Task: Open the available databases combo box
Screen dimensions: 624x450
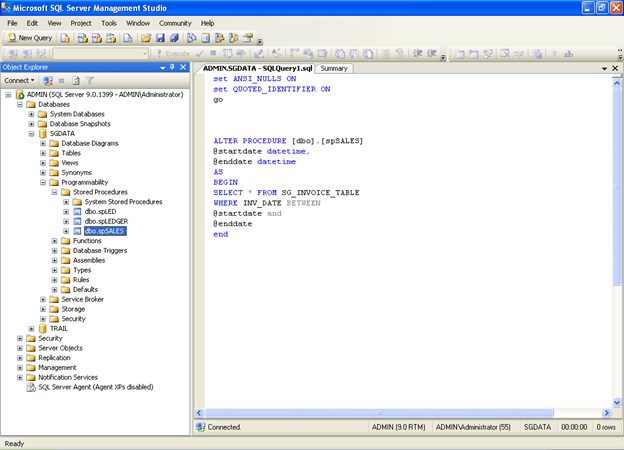Action: pyautogui.click(x=101, y=53)
